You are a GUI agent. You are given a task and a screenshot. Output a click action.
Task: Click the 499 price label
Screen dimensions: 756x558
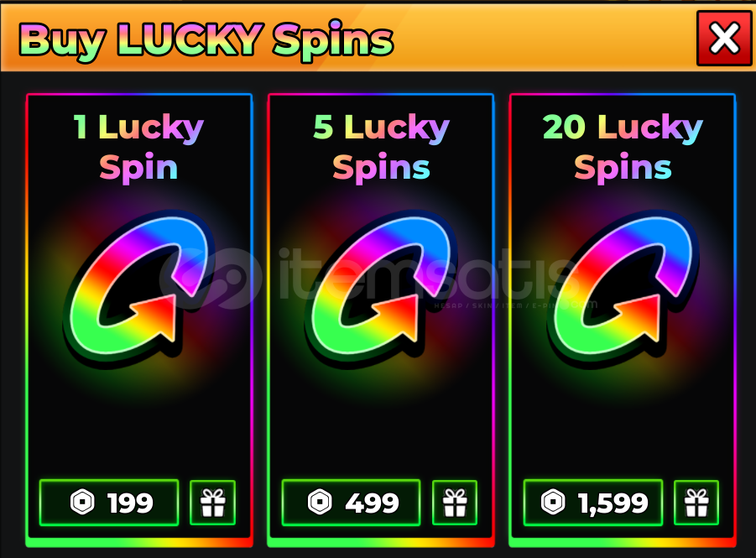click(372, 503)
